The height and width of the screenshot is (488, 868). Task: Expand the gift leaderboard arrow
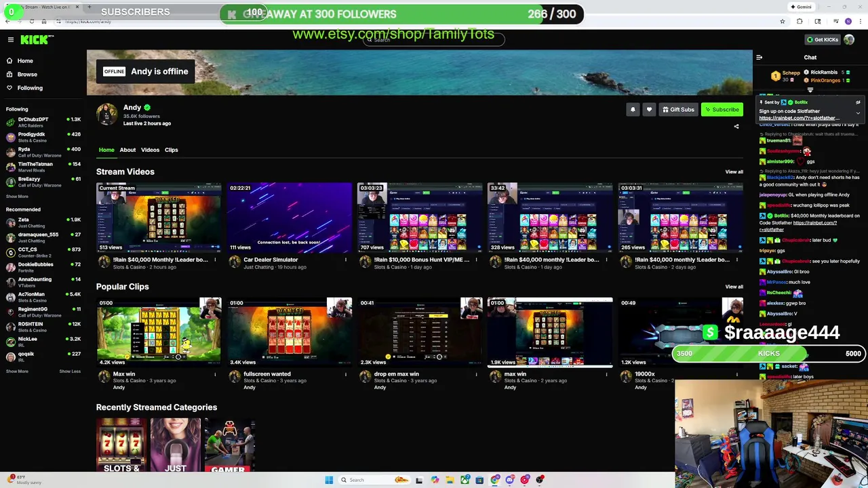[810, 89]
